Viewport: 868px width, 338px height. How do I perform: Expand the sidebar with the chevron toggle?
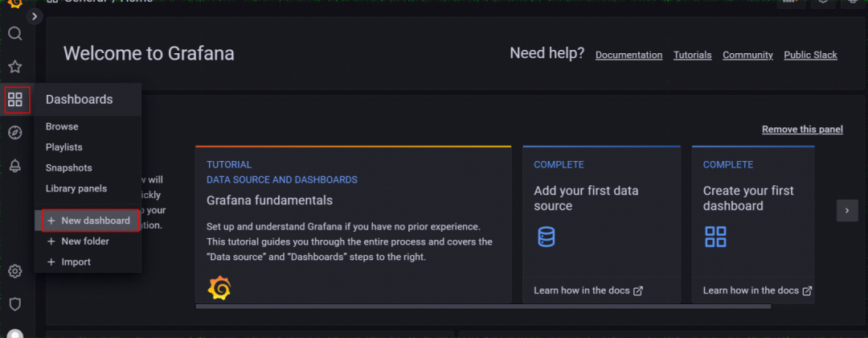point(35,17)
